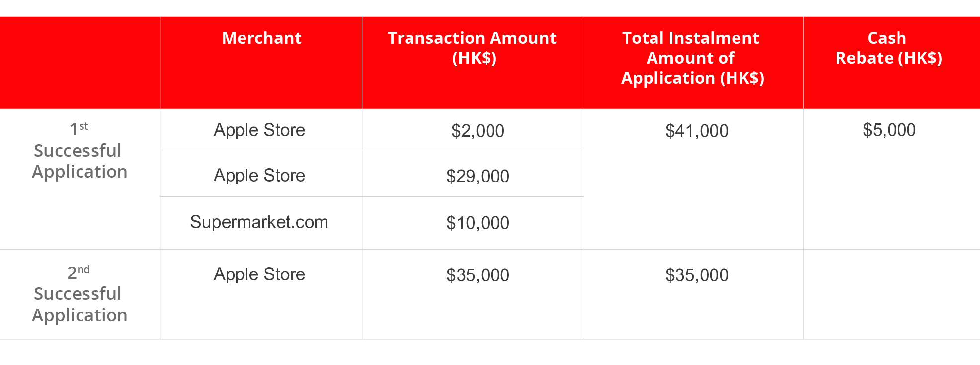This screenshot has height=365, width=980.
Task: Click the "st" superscript in the 1st label
Action: 84,126
